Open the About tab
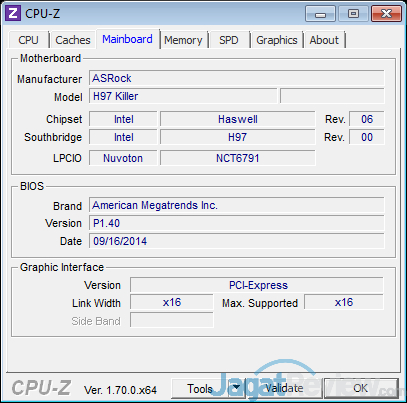407x403 pixels. click(x=324, y=40)
